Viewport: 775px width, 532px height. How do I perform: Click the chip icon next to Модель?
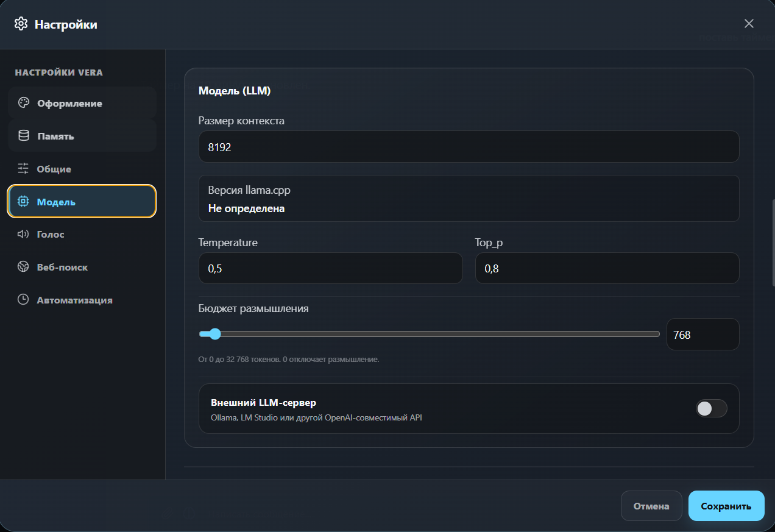pyautogui.click(x=23, y=201)
